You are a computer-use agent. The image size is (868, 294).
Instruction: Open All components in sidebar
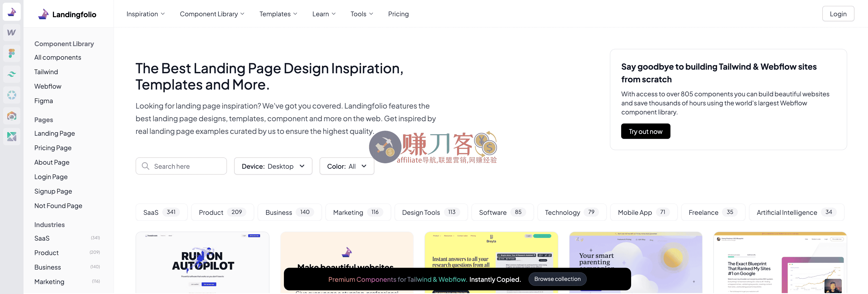pos(58,58)
